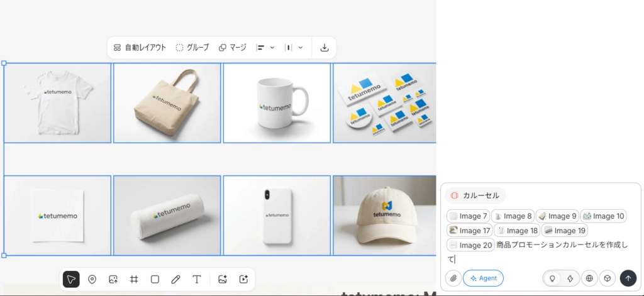
Task: Click the Image 7 reference chip
Action: [x=468, y=216]
